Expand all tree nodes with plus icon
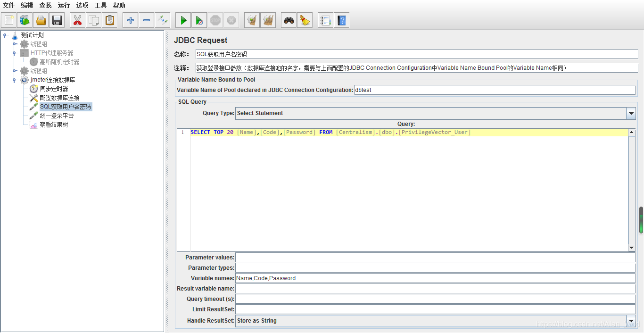The image size is (644, 333). coord(130,20)
